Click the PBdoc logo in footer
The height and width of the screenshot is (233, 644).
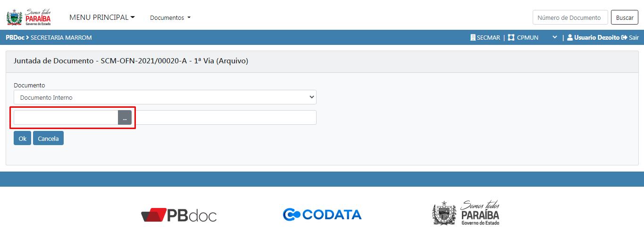pyautogui.click(x=179, y=215)
